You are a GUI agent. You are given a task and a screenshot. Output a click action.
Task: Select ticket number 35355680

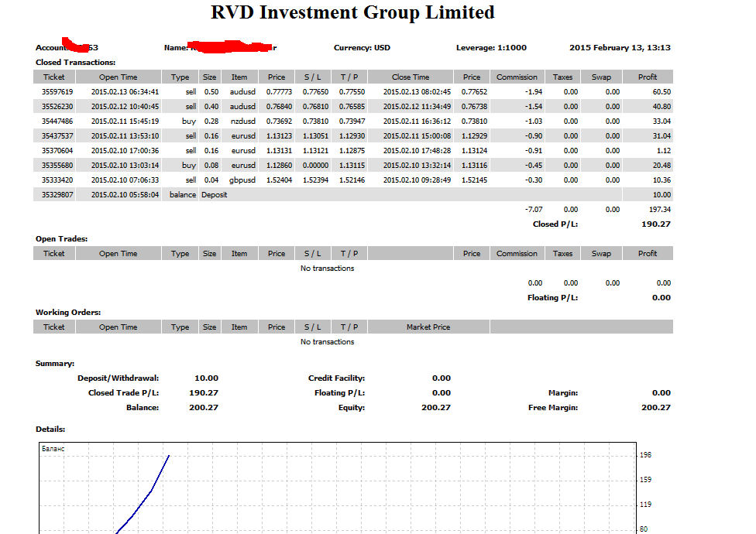[57, 165]
